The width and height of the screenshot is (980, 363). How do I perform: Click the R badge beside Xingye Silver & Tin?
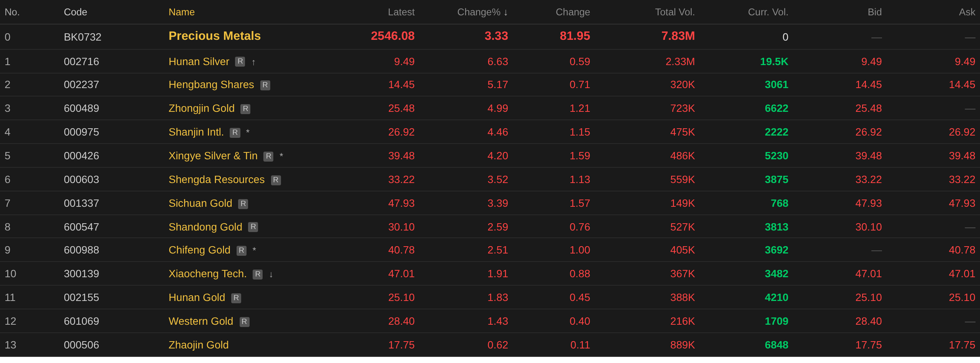pyautogui.click(x=268, y=156)
